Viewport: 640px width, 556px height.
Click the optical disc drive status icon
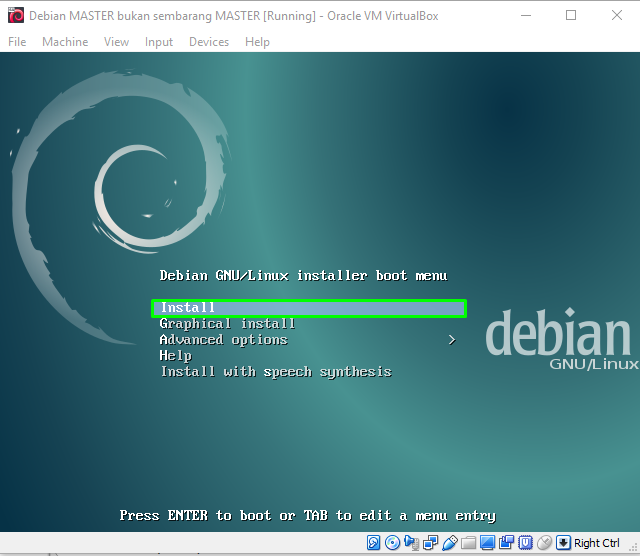point(392,543)
